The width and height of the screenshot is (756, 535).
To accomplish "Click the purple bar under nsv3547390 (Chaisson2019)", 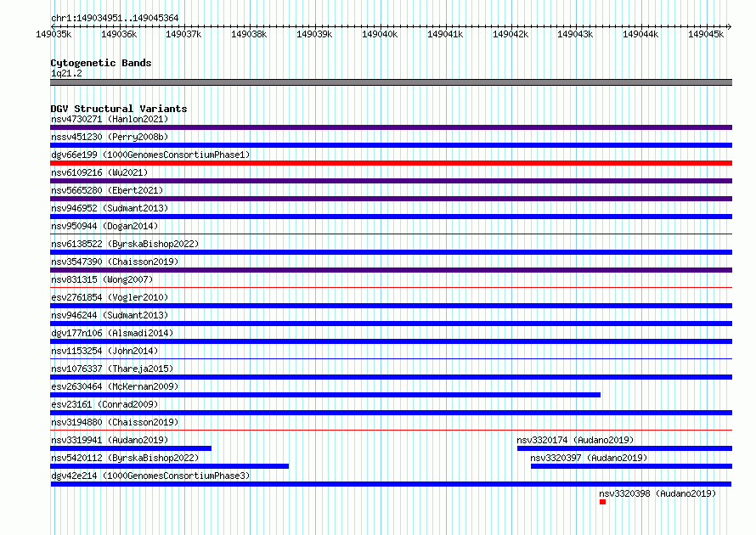I will [x=391, y=270].
